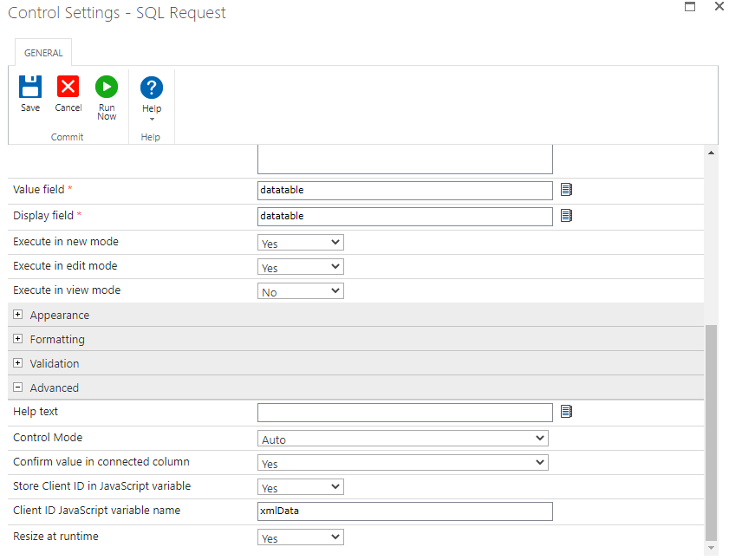Open the Execute in new mode dropdown

tap(300, 243)
